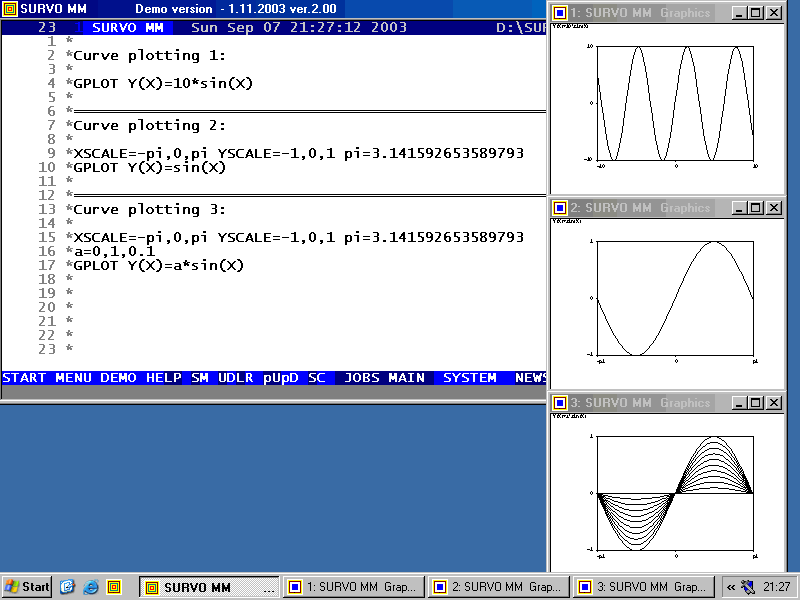Click MAIN in the soft button bar
Screen dimensions: 800x600
click(407, 378)
